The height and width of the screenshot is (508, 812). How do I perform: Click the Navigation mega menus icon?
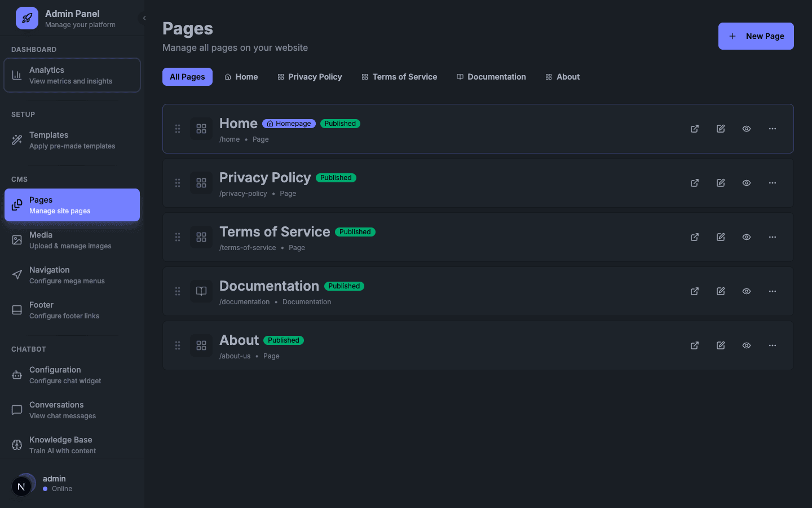[16, 275]
